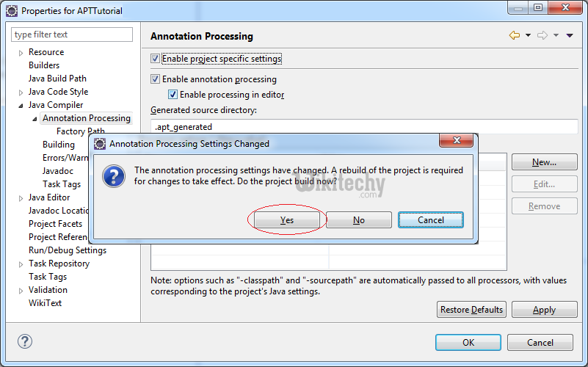Select Java Build Path in the tree
The width and height of the screenshot is (588, 367).
(57, 79)
